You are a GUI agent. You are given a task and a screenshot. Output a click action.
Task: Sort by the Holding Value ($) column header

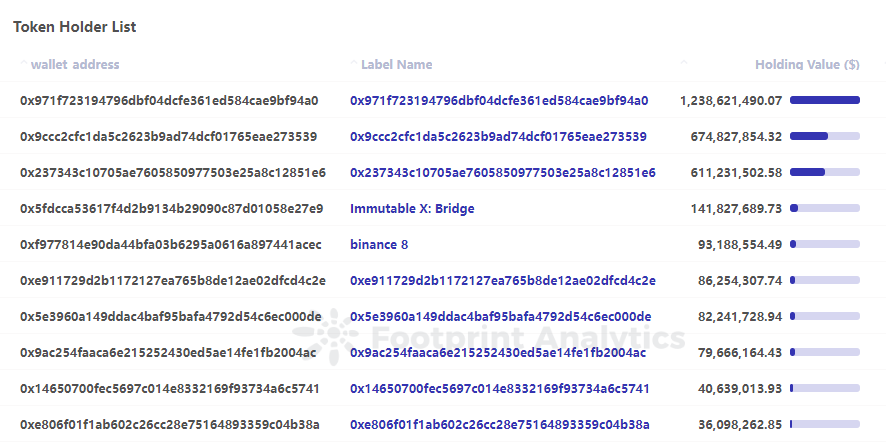(x=807, y=65)
